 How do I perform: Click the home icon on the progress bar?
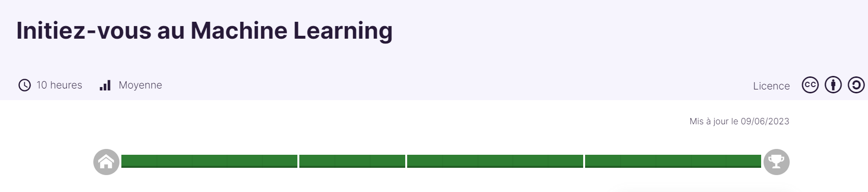(106, 162)
